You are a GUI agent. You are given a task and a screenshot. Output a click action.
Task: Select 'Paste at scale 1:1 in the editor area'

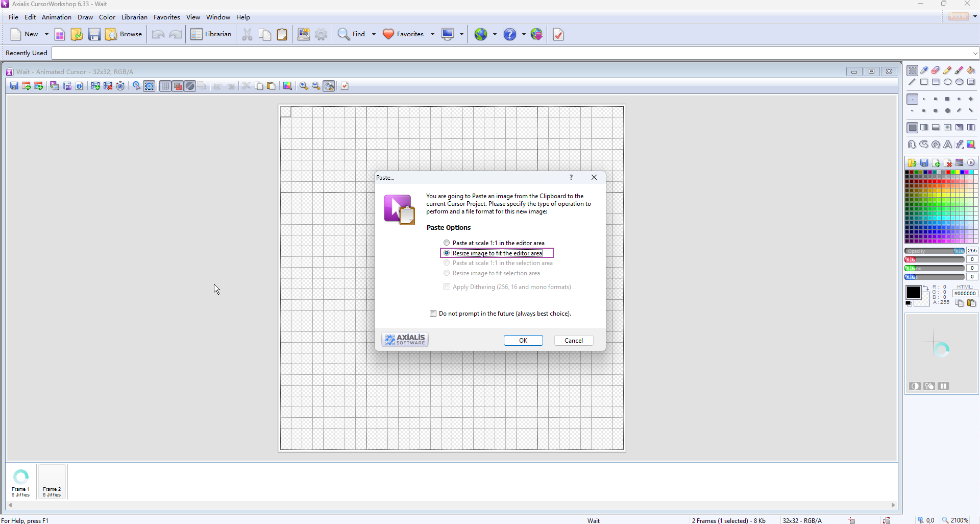(447, 243)
